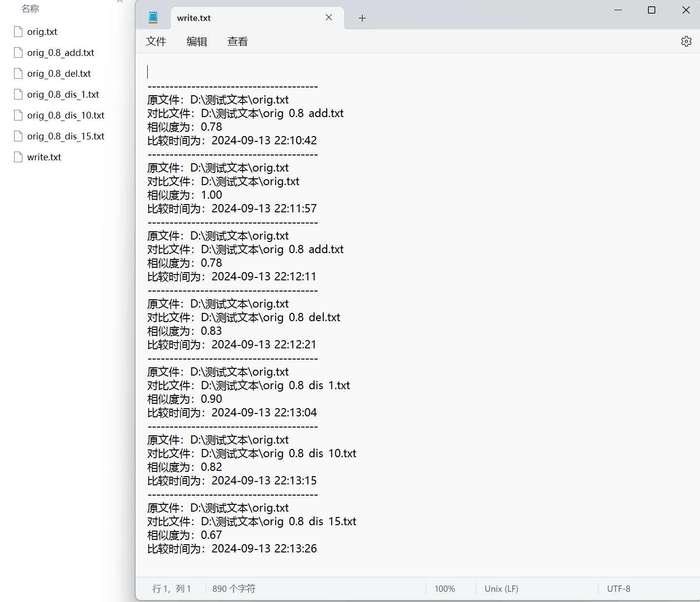This screenshot has height=602, width=700.
Task: Click UTF-8 encoding indicator
Action: tap(618, 588)
